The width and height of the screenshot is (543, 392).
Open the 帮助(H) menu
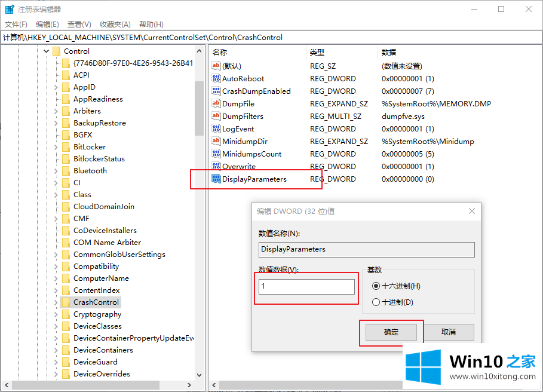pyautogui.click(x=151, y=24)
